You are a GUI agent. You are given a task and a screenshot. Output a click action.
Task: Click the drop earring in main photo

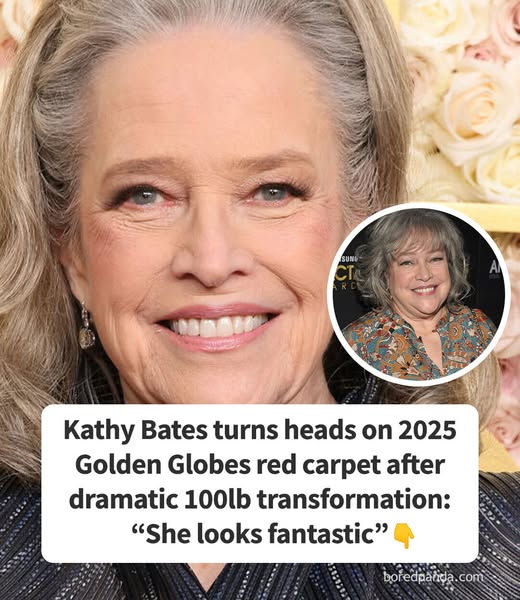[x=86, y=326]
